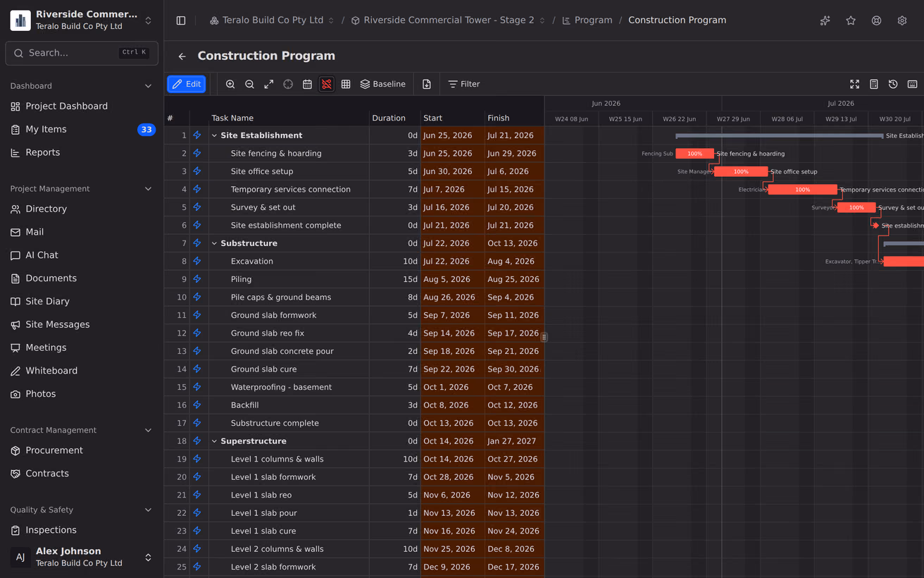Click the Site establishment complete milestone diamond

point(875,226)
